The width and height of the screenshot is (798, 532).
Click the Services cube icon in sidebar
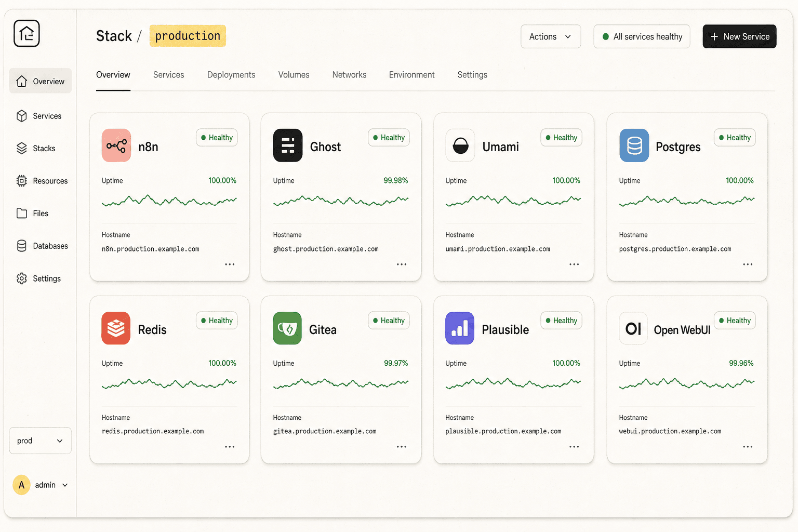click(22, 116)
